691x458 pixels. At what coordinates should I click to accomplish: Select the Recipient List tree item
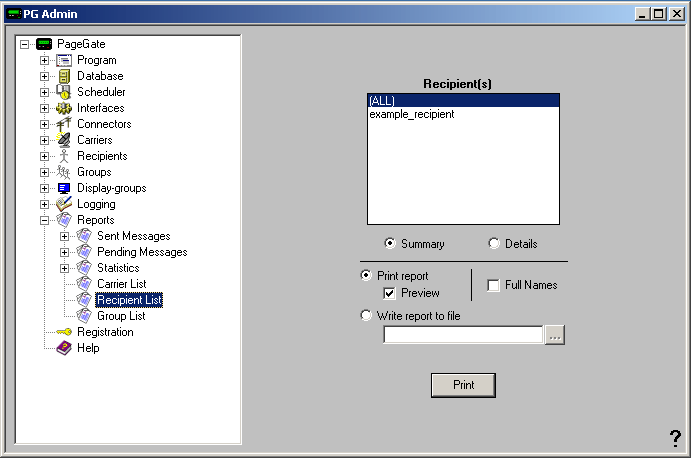[x=129, y=300]
